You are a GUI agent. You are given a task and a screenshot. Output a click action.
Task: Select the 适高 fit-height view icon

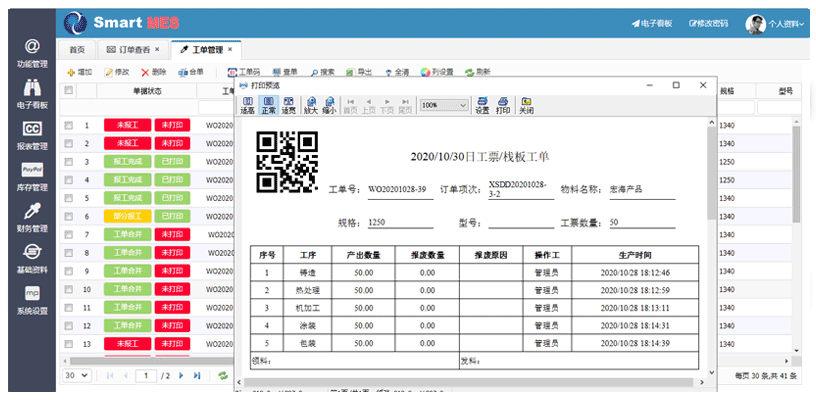point(247,105)
